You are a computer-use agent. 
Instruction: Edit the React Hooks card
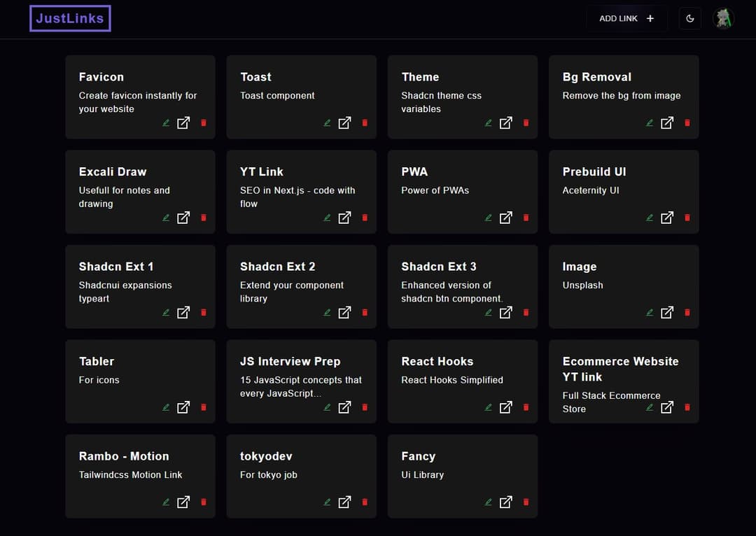click(x=489, y=407)
